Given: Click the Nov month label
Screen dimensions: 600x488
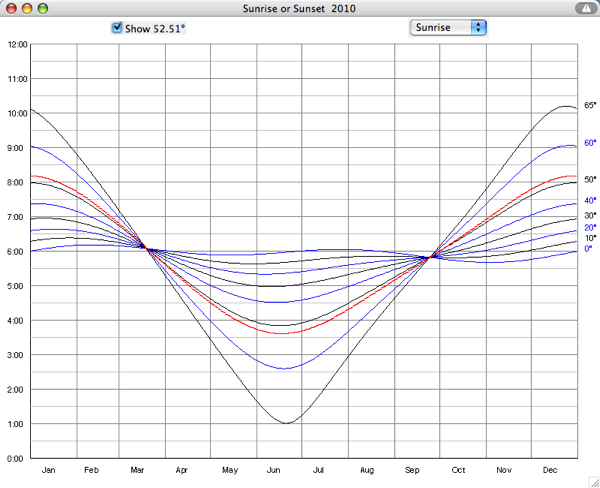Looking at the screenshot, I should pyautogui.click(x=504, y=470).
